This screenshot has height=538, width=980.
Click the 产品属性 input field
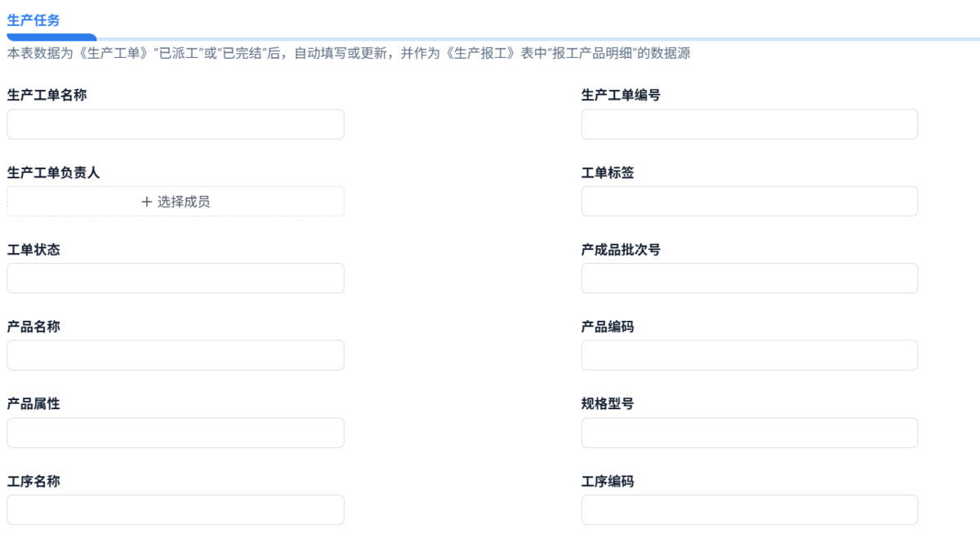coord(175,433)
